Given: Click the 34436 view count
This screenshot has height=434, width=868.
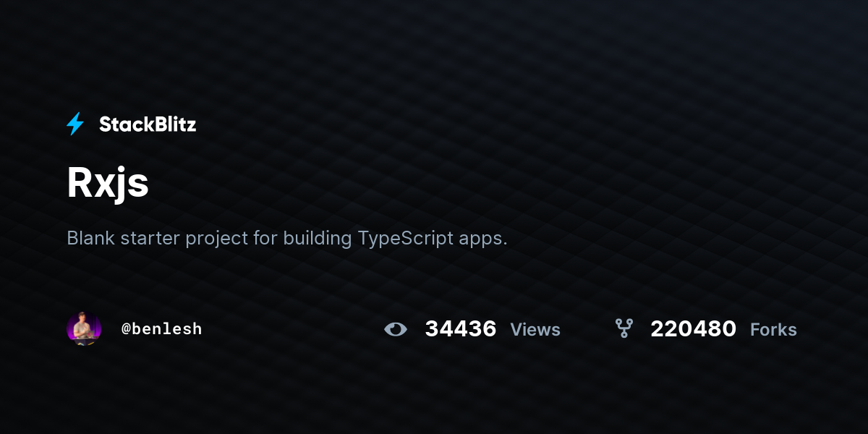Looking at the screenshot, I should 461,329.
